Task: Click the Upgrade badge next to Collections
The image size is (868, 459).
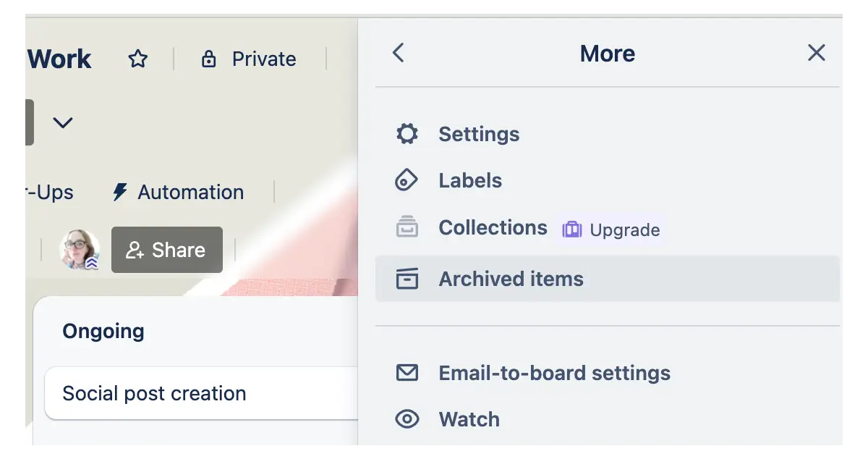Action: [x=611, y=230]
